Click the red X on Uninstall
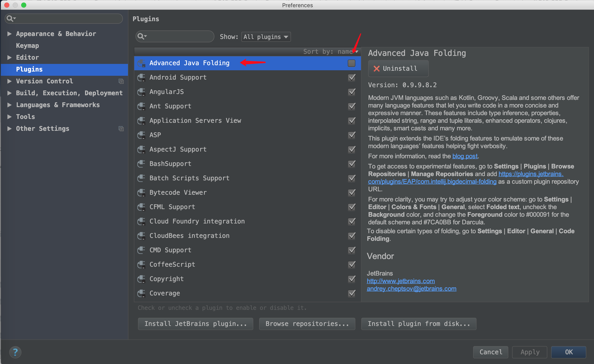Screen dimensions: 594x364 (376, 69)
